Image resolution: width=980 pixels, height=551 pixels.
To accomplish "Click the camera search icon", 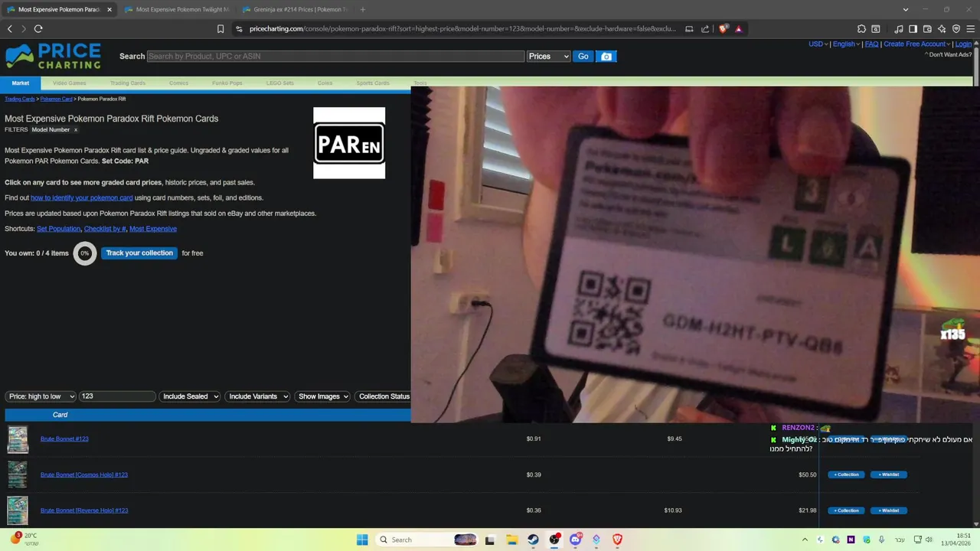I will point(606,57).
